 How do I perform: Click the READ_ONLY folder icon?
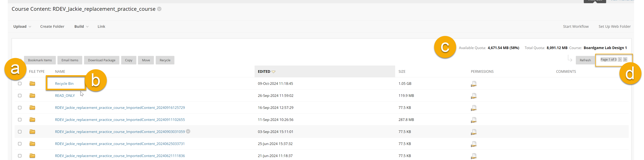click(x=32, y=96)
